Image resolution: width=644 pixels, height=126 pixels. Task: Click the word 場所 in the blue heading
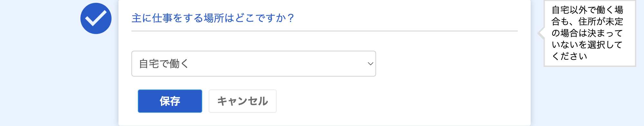click(x=214, y=18)
